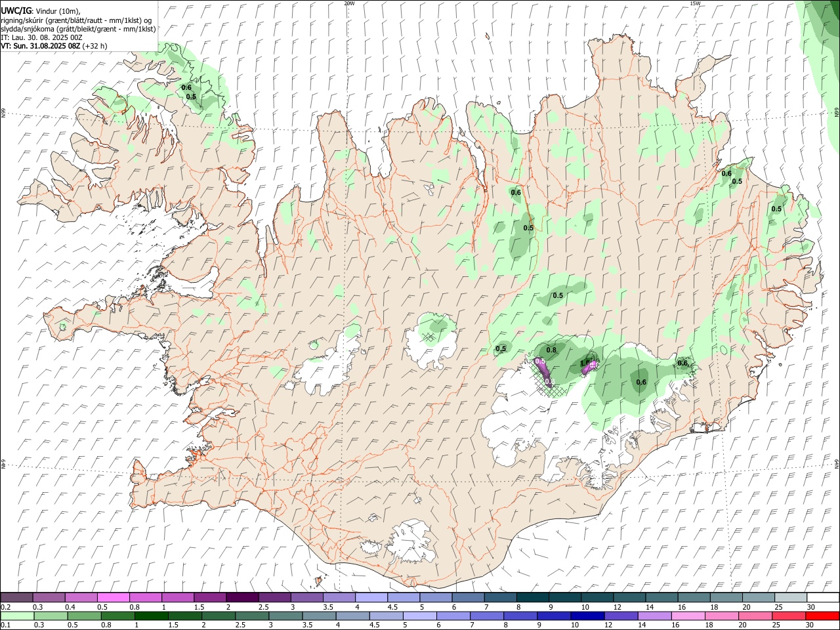
Task: Click 'VT: Sun. 31.08.2025 08Z (+32 h)' line
Action: 54,46
